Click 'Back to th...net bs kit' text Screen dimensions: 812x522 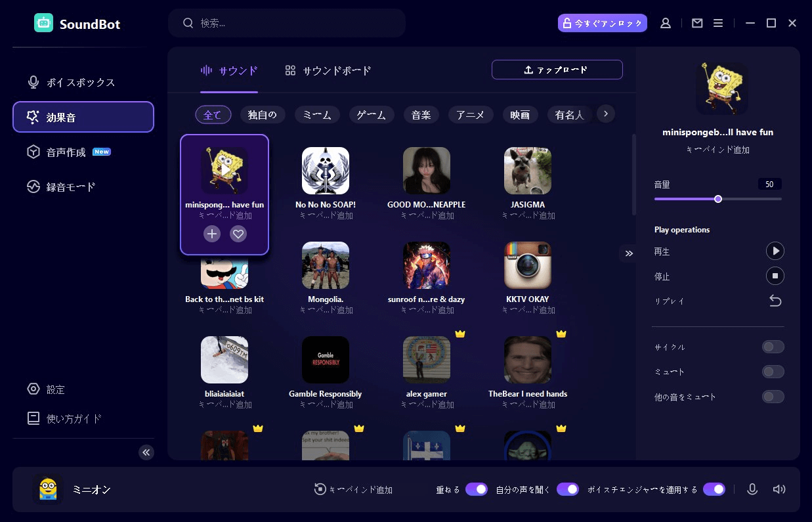pyautogui.click(x=224, y=299)
